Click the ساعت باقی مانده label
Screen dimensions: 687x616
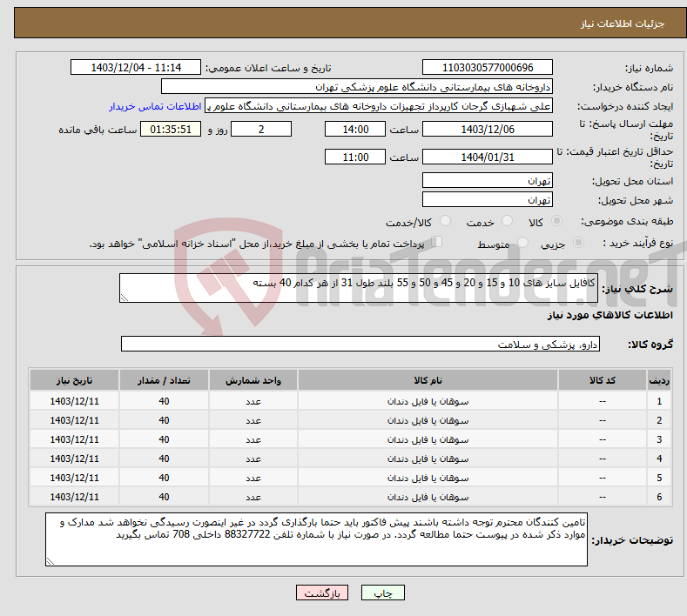[x=98, y=130]
